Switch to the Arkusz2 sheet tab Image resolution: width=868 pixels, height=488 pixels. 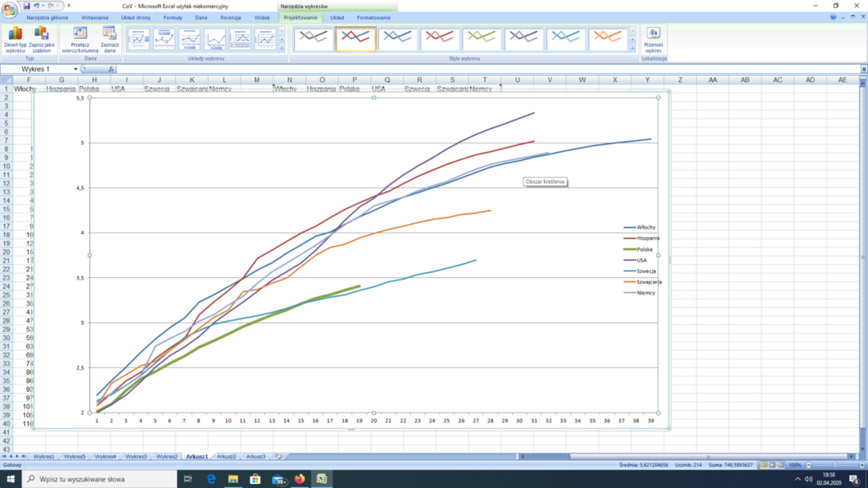point(226,456)
